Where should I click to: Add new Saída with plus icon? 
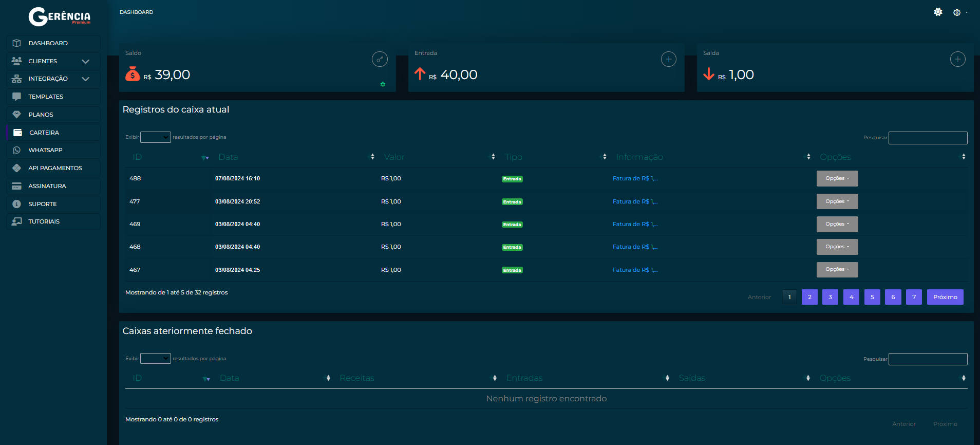pyautogui.click(x=957, y=59)
